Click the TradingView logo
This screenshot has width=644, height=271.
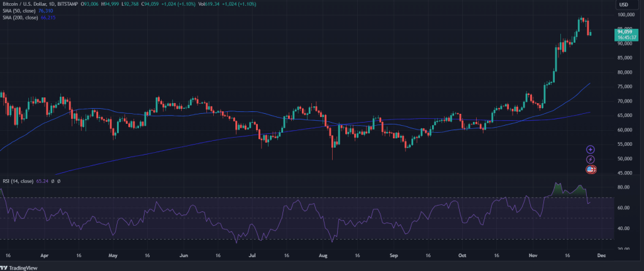point(19,268)
